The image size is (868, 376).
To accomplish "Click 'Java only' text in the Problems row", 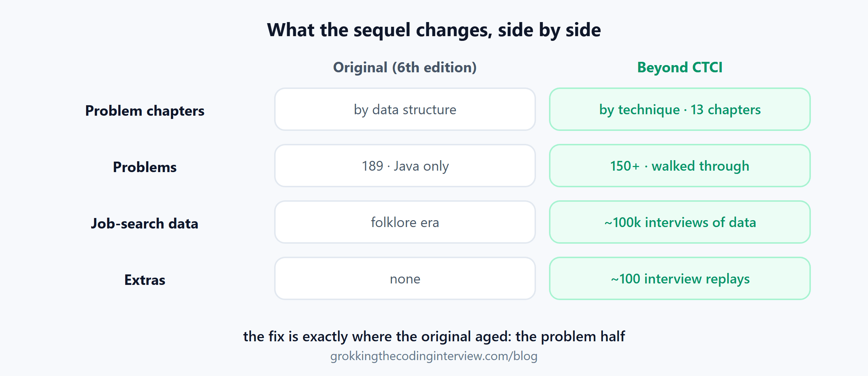I will tap(421, 166).
